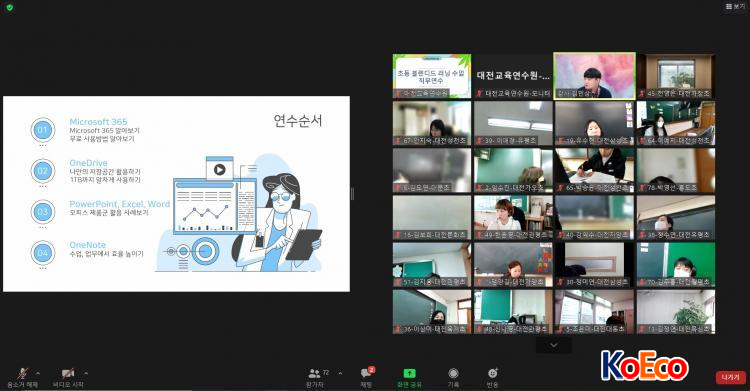
Task: Open the Participants panel icon
Action: [314, 374]
